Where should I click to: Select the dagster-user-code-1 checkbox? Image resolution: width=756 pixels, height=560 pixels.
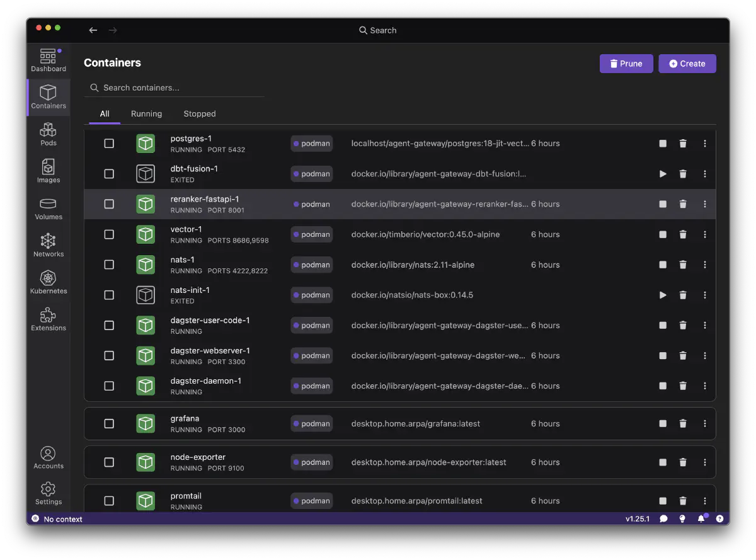109,326
